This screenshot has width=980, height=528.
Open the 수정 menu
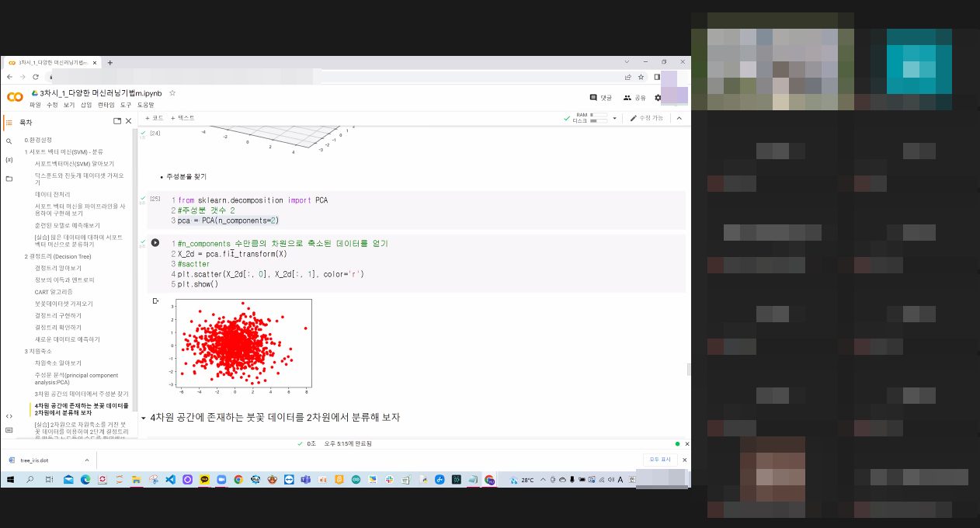tap(52, 105)
